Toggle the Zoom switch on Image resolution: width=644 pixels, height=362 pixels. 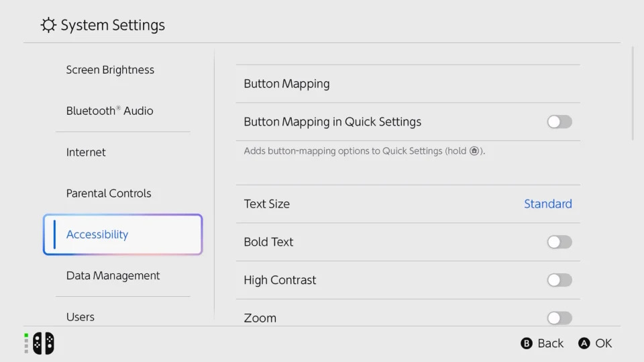tap(559, 318)
